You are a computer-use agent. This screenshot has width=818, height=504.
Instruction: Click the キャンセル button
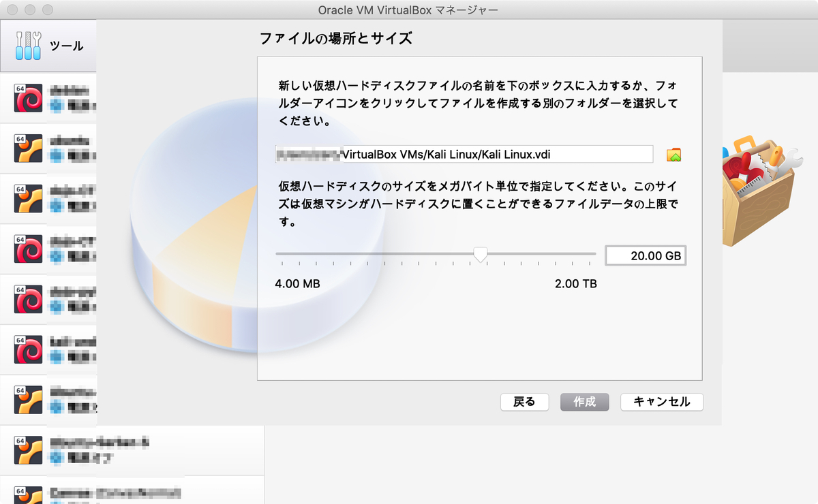click(661, 402)
